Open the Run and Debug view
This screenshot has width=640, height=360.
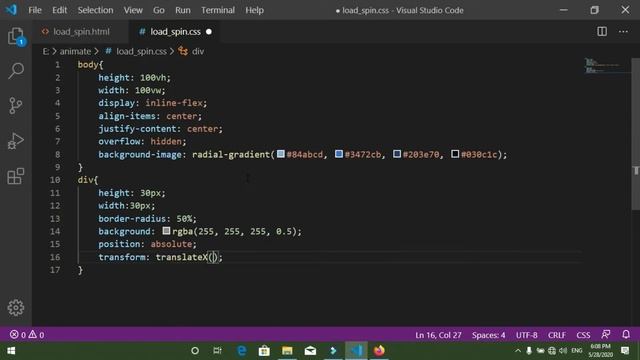point(16,141)
